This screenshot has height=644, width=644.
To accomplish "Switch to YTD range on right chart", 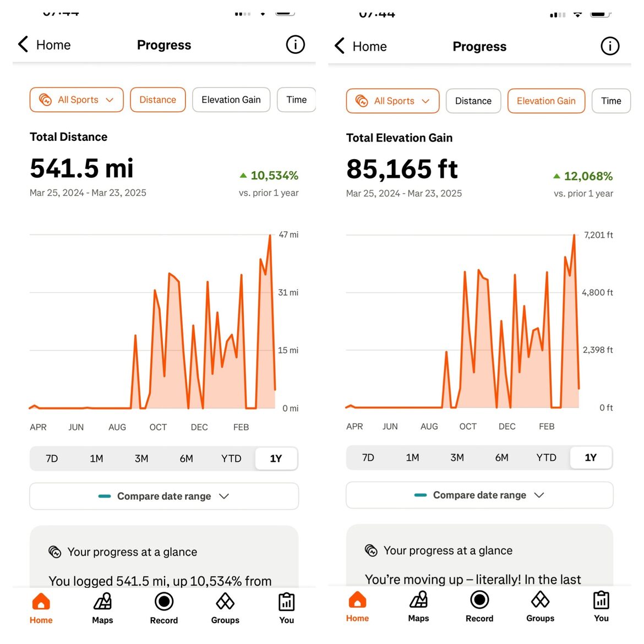I will point(546,457).
